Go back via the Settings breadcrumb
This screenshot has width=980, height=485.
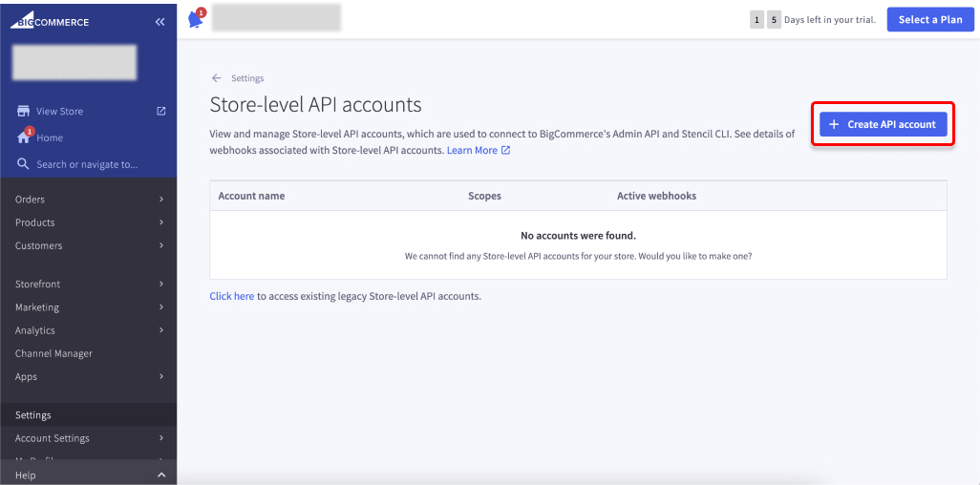pos(247,78)
